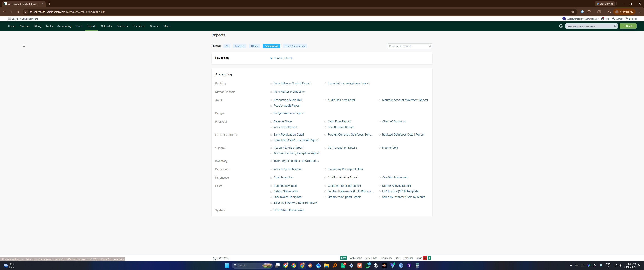
Task: Open the Matters menu
Action: 25,26
